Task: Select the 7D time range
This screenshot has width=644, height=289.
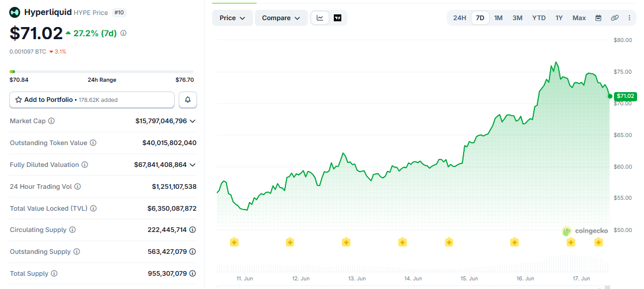Action: pyautogui.click(x=480, y=18)
